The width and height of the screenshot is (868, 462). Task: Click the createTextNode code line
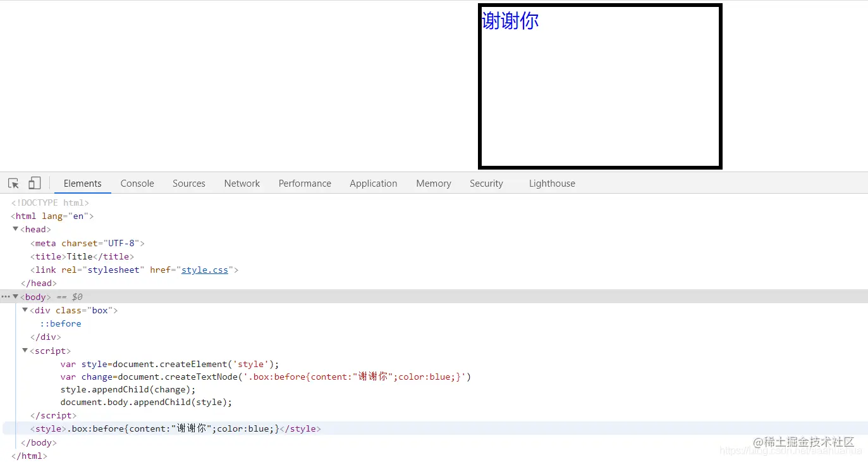(266, 377)
